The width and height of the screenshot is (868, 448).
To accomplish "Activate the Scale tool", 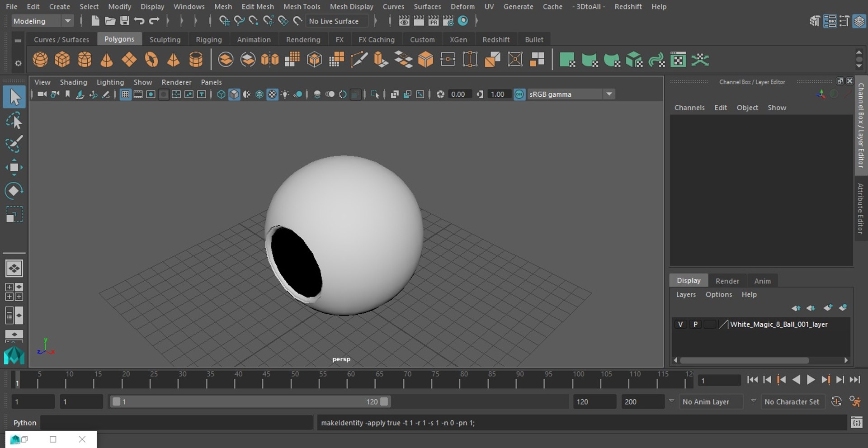I will pos(14,214).
